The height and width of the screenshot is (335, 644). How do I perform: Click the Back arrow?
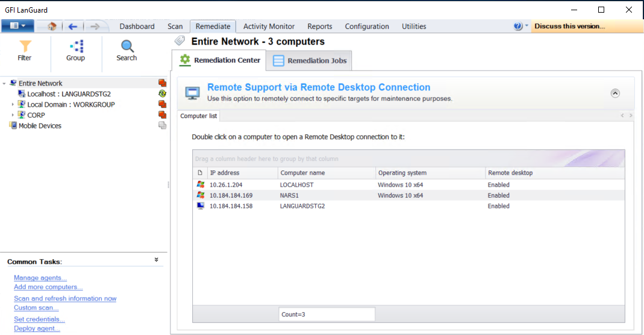(73, 27)
